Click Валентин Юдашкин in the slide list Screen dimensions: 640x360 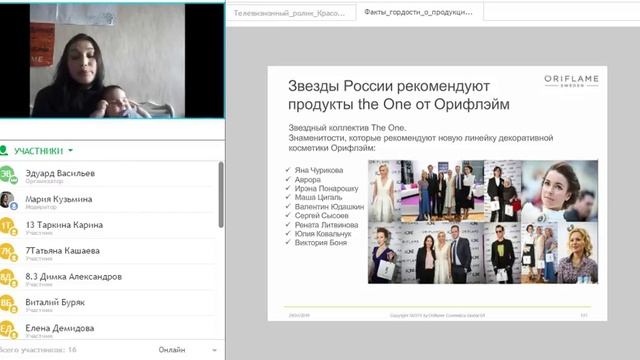[329, 207]
